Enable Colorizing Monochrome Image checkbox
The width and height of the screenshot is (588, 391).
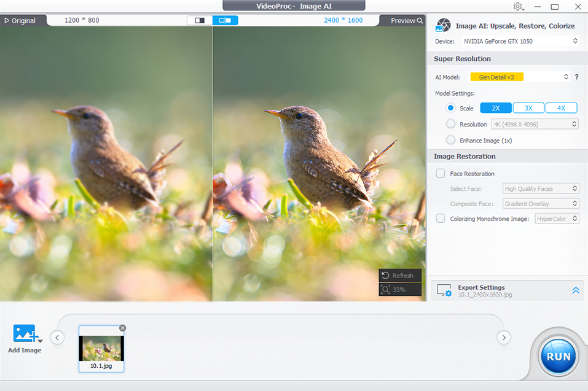441,219
